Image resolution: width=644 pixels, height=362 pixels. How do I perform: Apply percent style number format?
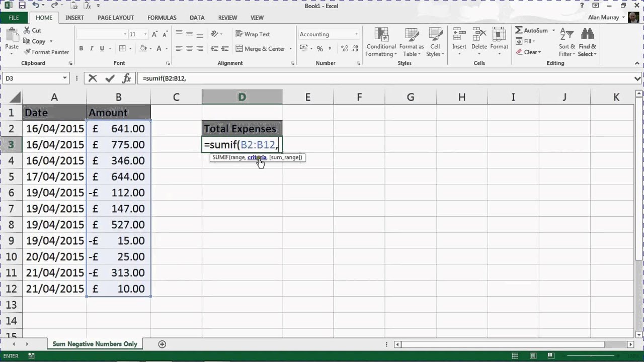pos(319,49)
